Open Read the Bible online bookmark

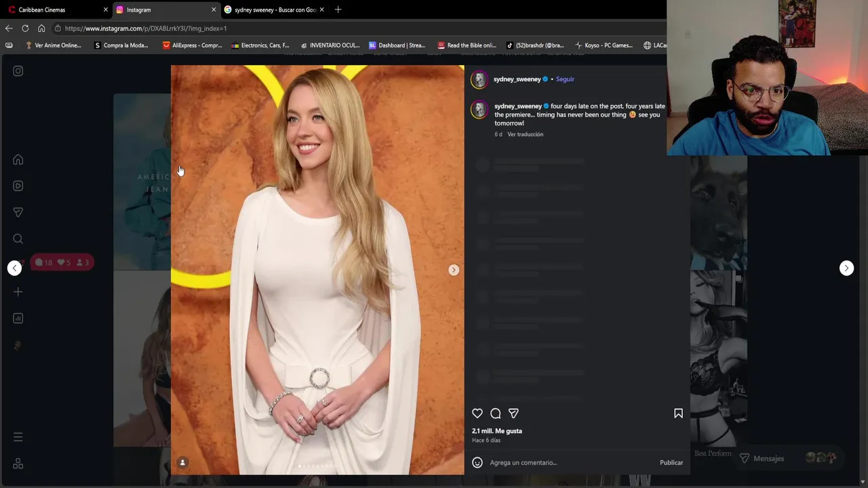pos(467,45)
